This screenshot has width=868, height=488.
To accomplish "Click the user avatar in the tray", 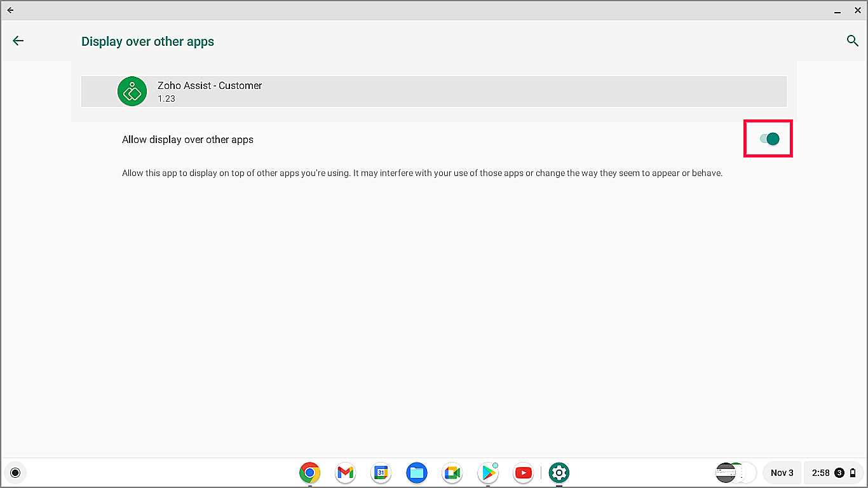I will point(726,473).
